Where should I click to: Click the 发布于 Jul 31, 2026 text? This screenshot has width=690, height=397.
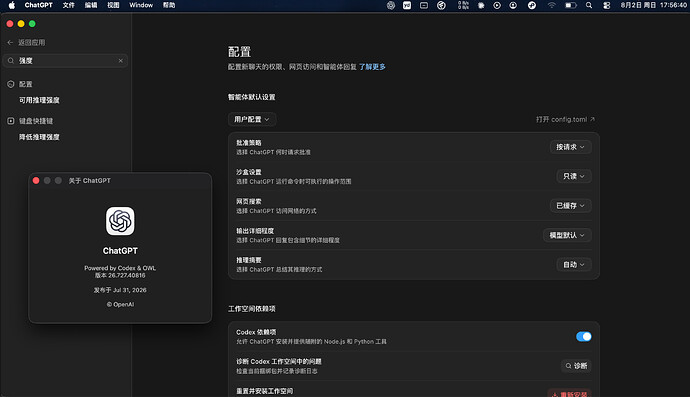[120, 290]
